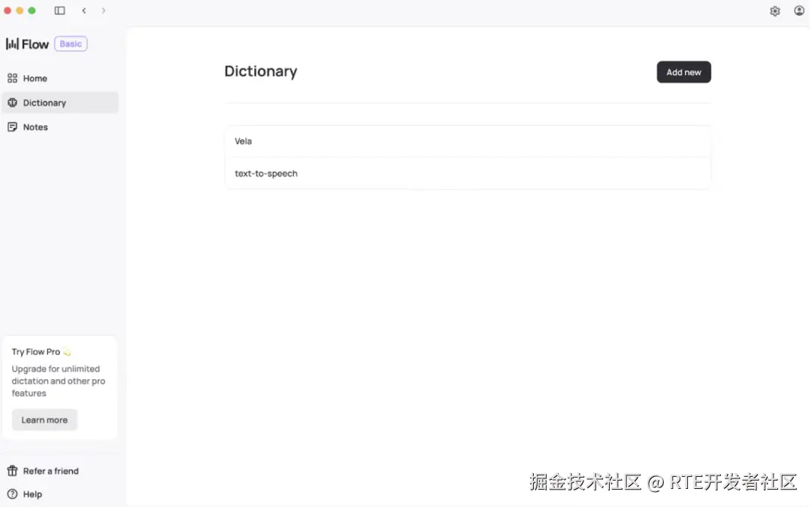
Task: Click the Home grid icon
Action: tap(13, 78)
